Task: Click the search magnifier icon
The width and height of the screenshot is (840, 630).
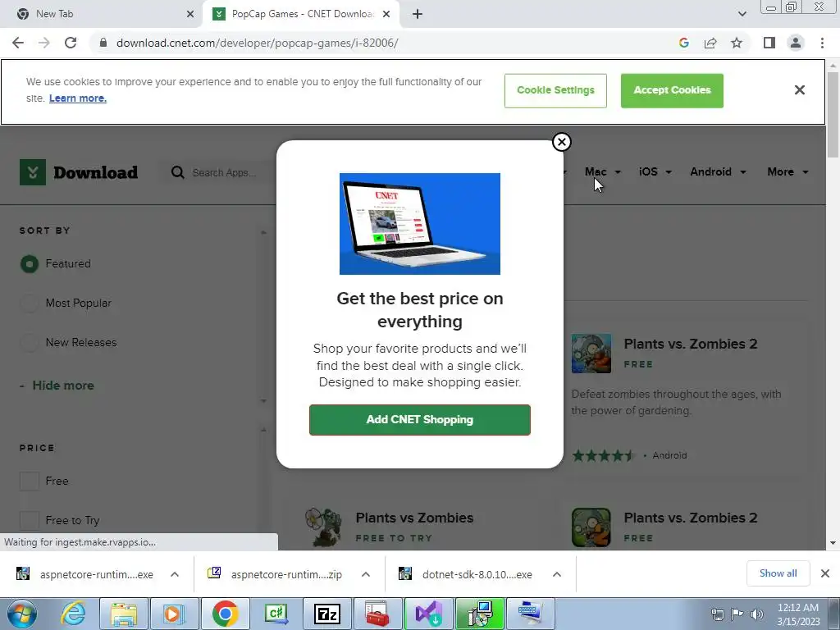Action: [x=177, y=172]
